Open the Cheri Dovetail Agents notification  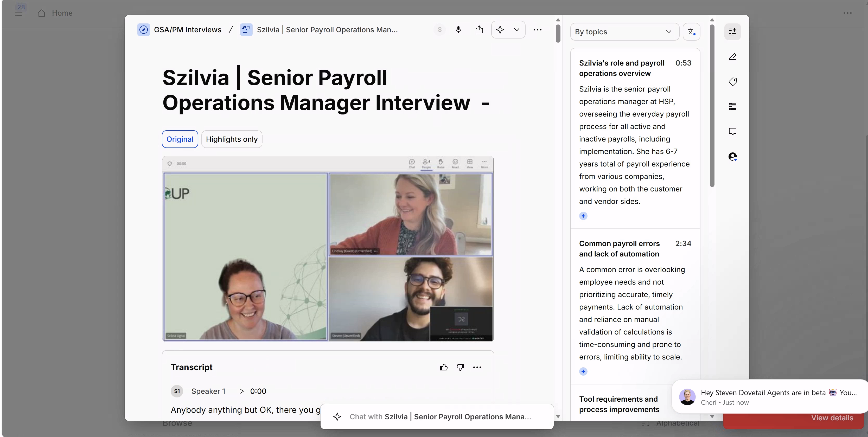[770, 397]
